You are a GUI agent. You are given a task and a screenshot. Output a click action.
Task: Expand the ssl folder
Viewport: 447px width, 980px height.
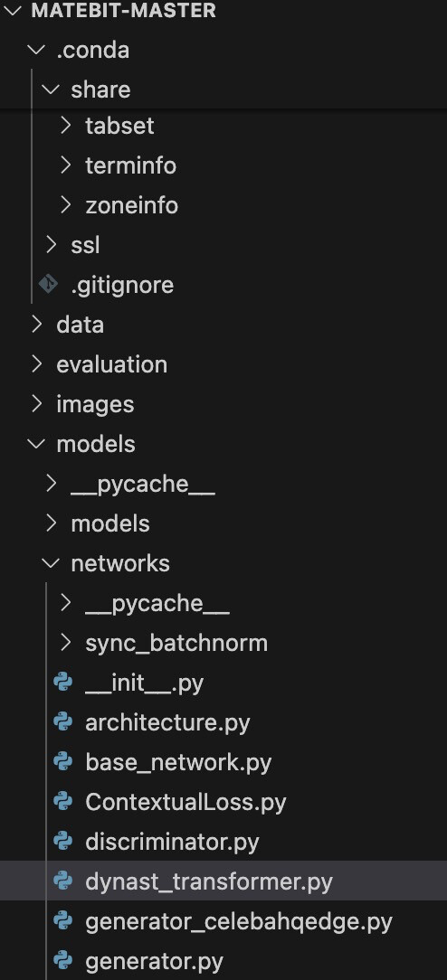(x=52, y=245)
